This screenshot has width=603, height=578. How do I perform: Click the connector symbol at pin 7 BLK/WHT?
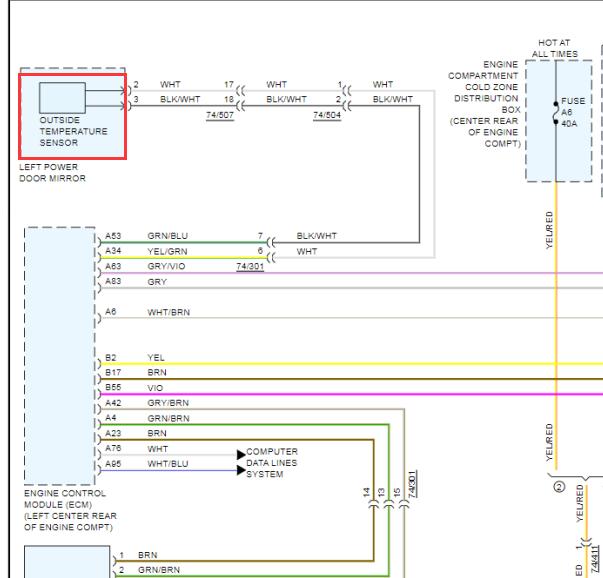click(x=271, y=243)
